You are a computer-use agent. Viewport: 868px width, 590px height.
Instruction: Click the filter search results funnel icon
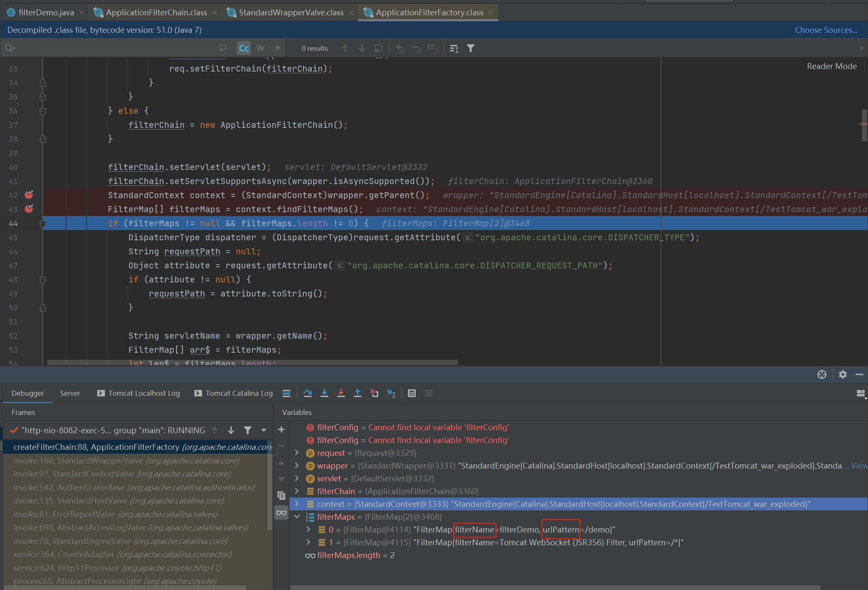470,48
